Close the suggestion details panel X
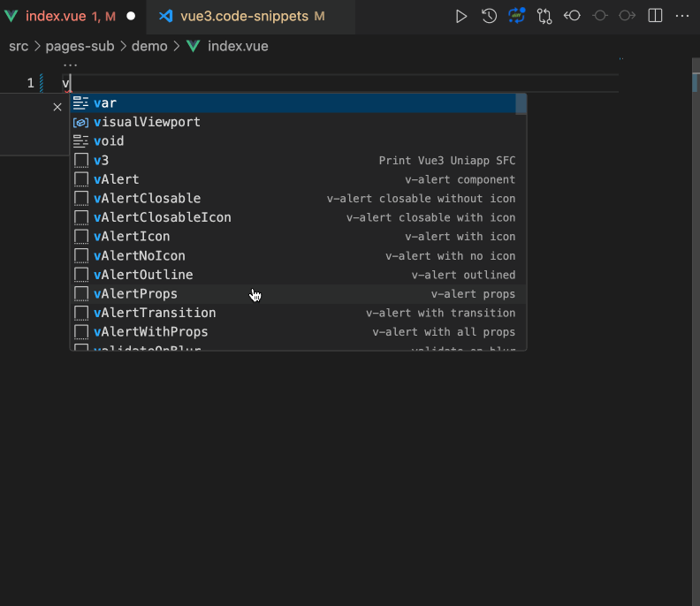 pyautogui.click(x=57, y=107)
